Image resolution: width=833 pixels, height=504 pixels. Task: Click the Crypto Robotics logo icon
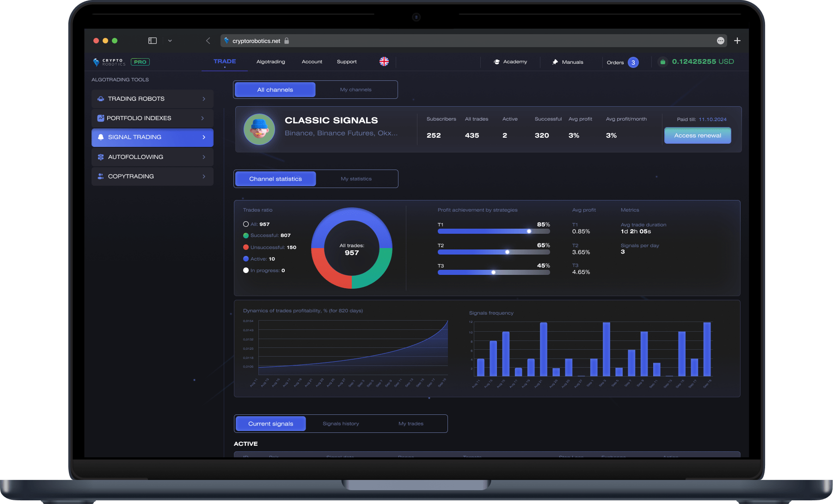point(96,62)
